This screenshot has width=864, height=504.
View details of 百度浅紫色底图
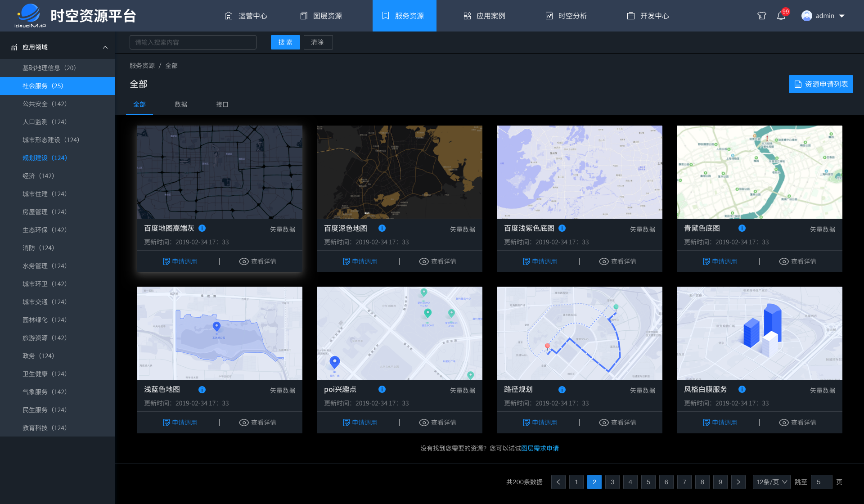[x=618, y=261]
